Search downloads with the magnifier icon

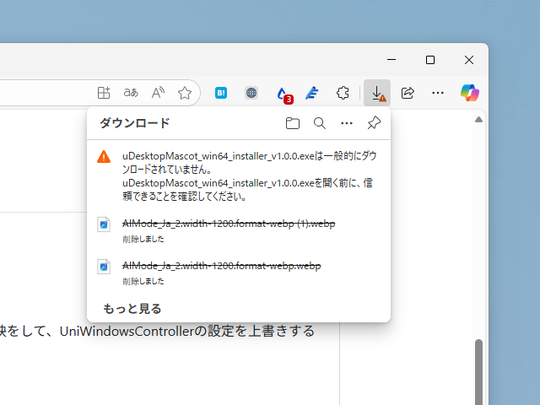pos(320,123)
